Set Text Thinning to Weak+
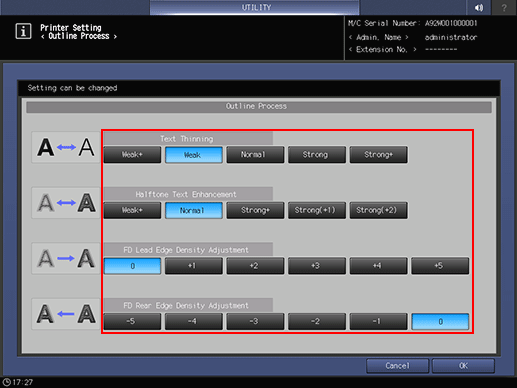The width and height of the screenshot is (517, 388). (132, 155)
